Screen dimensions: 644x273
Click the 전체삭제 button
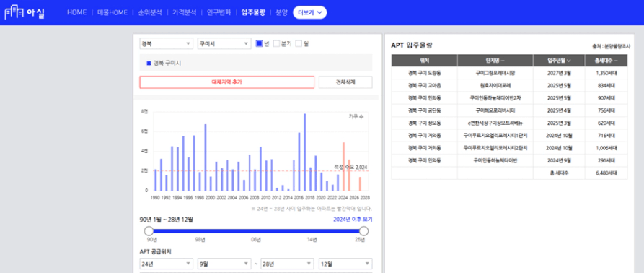345,82
